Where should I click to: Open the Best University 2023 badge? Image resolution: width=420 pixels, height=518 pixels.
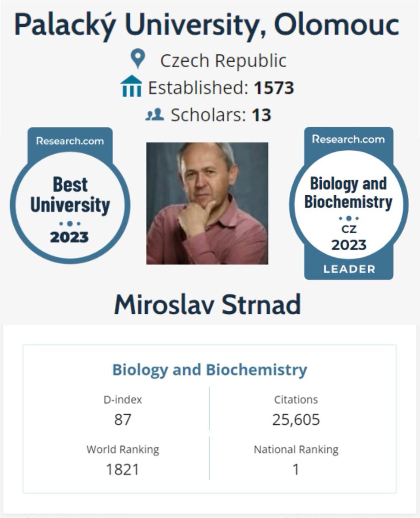coord(70,196)
